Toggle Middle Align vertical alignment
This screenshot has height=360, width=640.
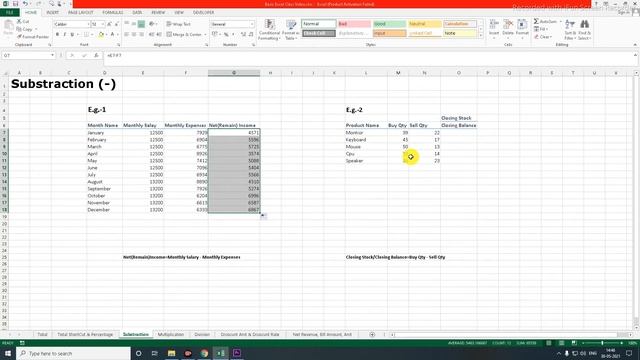(x=134, y=24)
